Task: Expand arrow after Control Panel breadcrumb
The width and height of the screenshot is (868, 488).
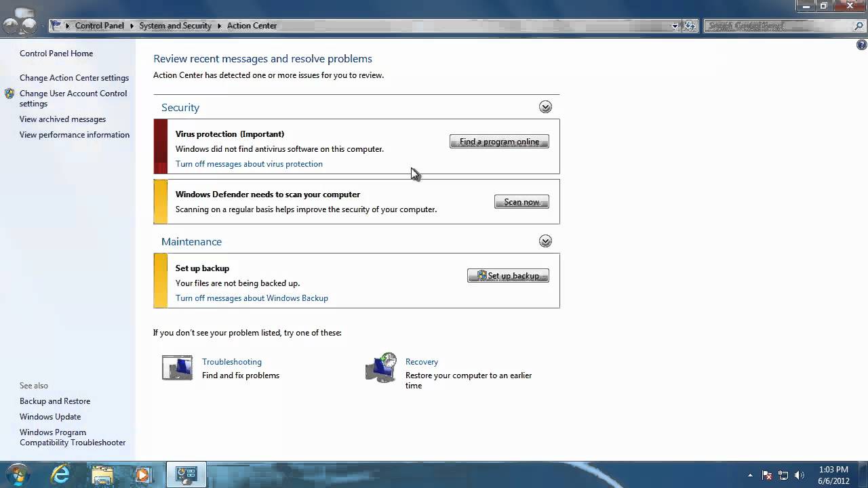Action: point(132,26)
